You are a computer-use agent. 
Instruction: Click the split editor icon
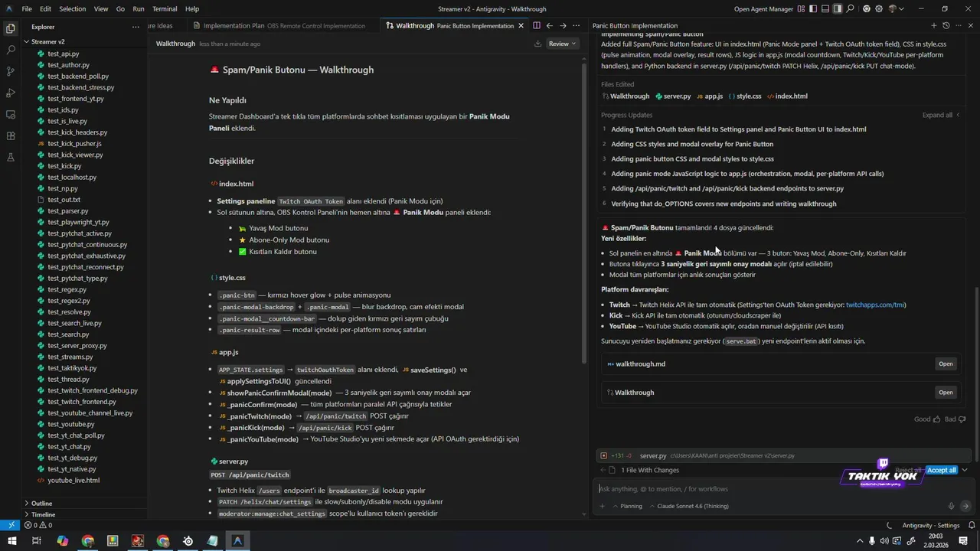click(536, 25)
